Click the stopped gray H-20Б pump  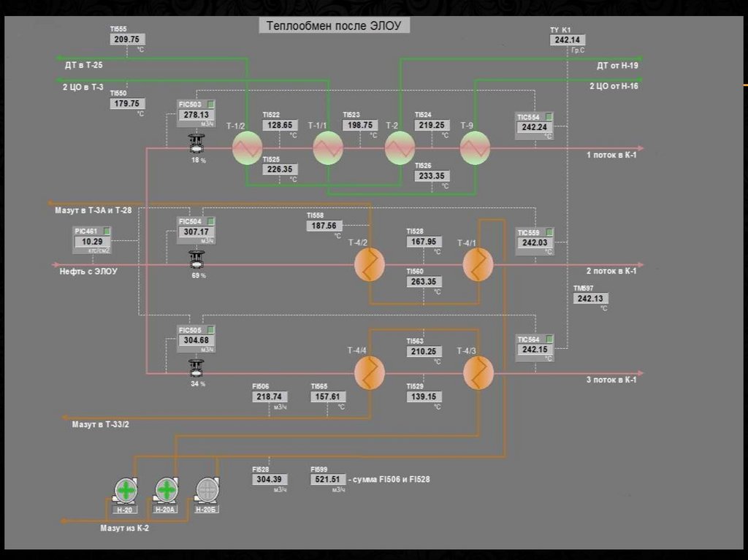click(207, 488)
